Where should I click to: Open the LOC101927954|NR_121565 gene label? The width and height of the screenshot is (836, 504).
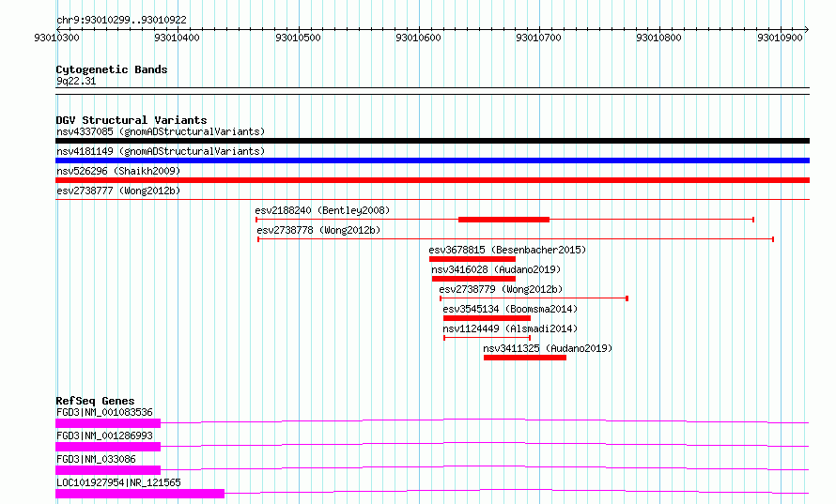[118, 482]
